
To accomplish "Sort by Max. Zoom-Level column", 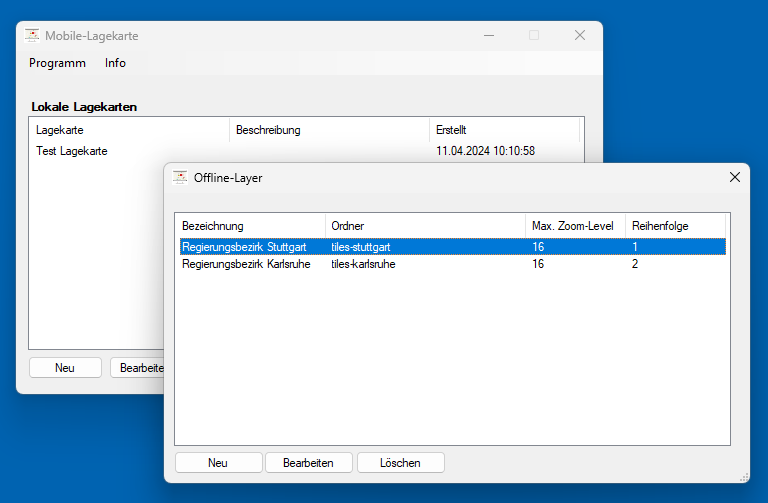I will (575, 226).
